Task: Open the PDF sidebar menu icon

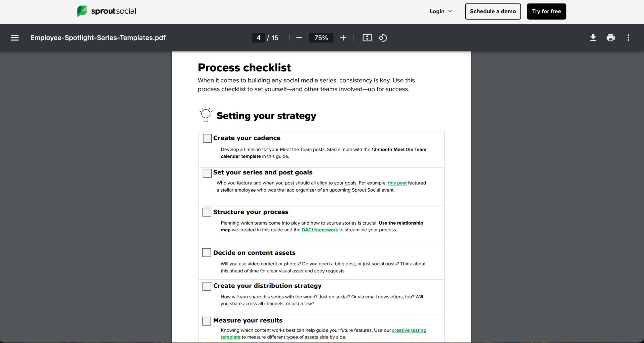Action: [x=15, y=38]
